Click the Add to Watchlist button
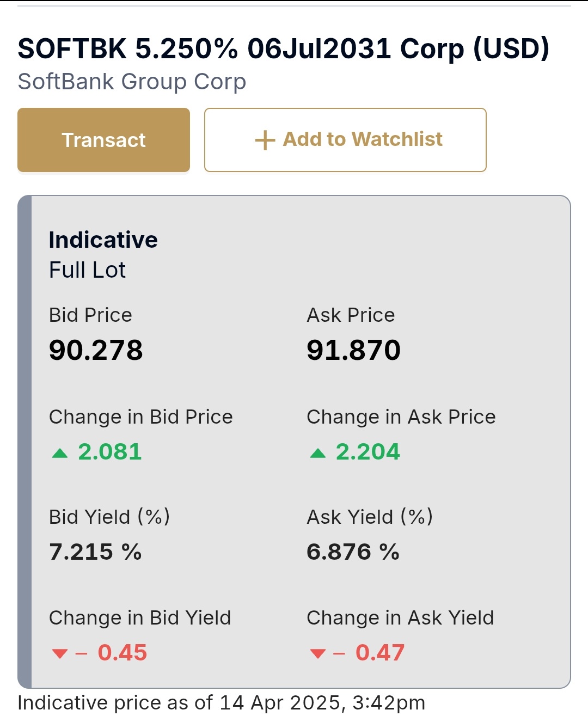Screen dimensions: 588x722 [x=345, y=140]
